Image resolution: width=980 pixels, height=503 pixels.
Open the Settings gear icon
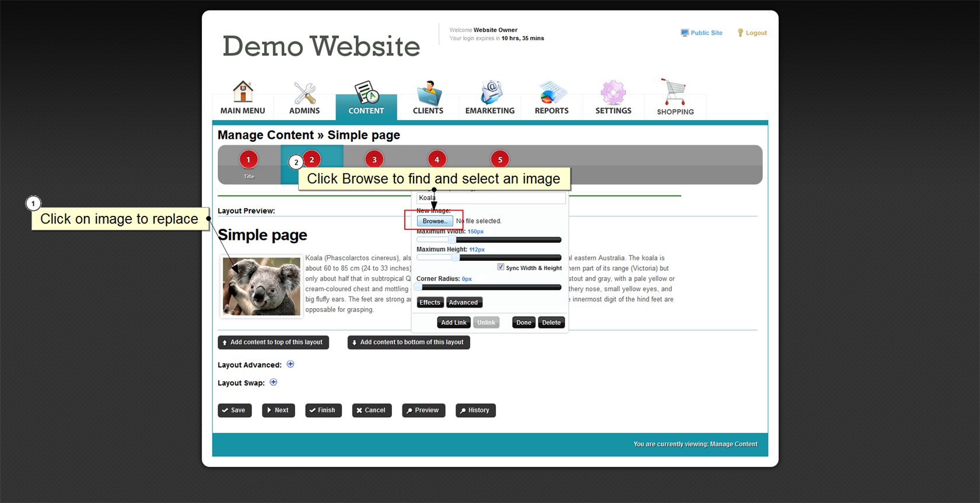[x=613, y=93]
